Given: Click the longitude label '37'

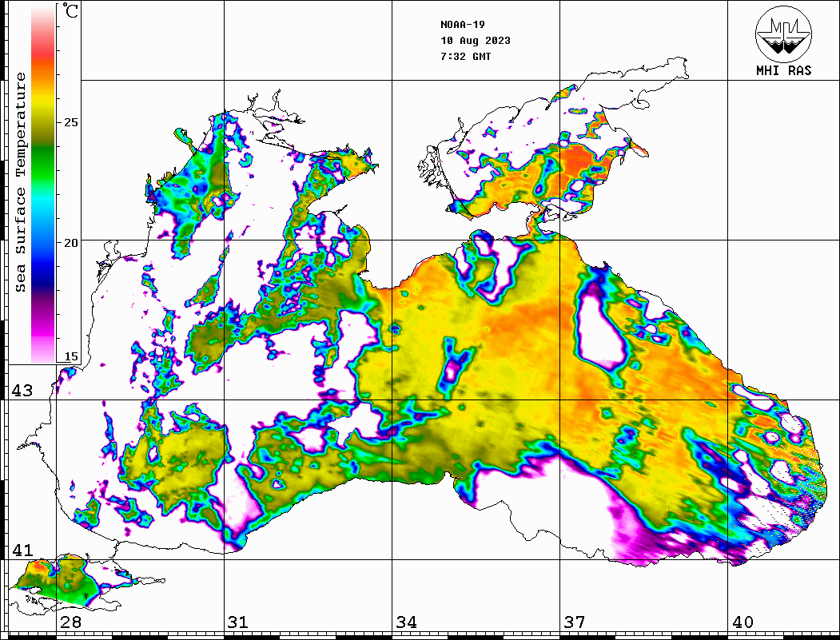Looking at the screenshot, I should (x=575, y=622).
